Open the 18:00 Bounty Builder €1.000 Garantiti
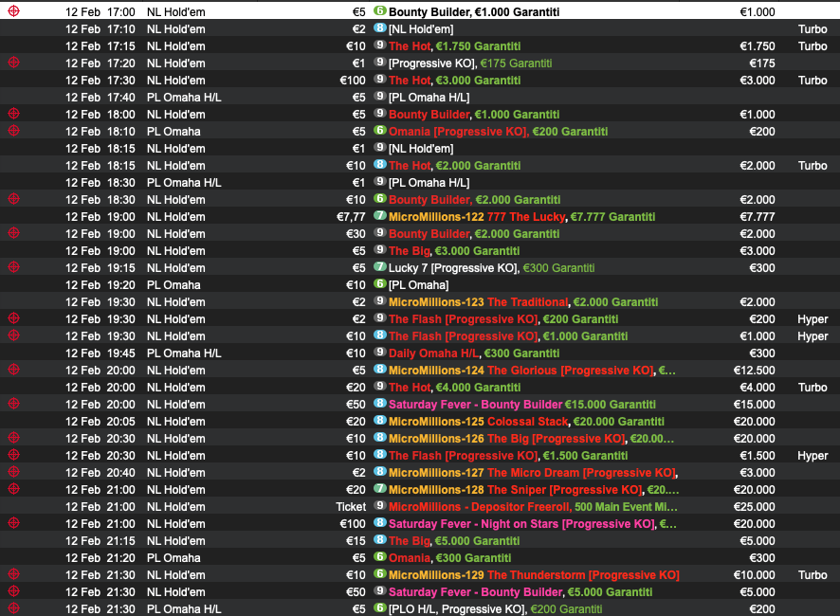Viewport: 840px width, 616px height. pos(474,115)
